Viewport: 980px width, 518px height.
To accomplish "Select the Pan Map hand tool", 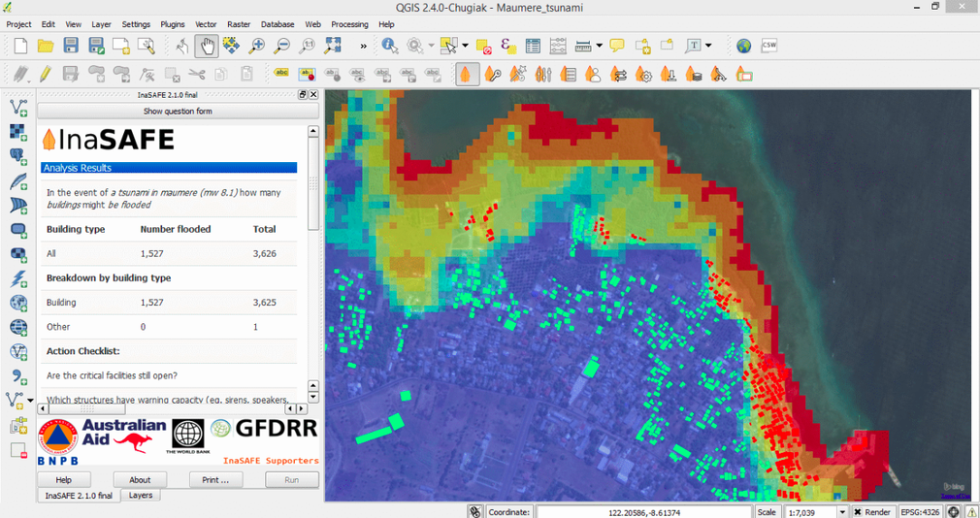I will (x=207, y=45).
